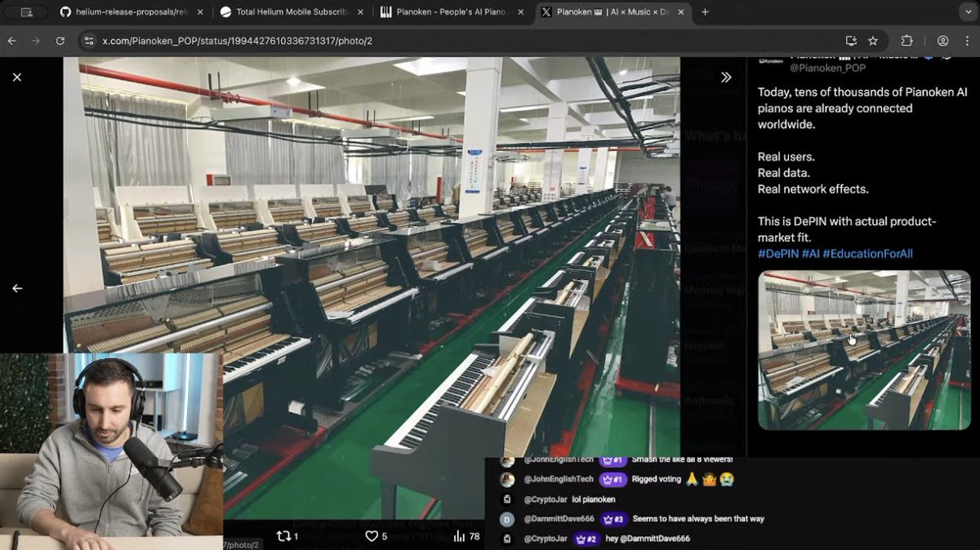Close the helium-release-proposals tab
The image size is (980, 550).
(200, 12)
